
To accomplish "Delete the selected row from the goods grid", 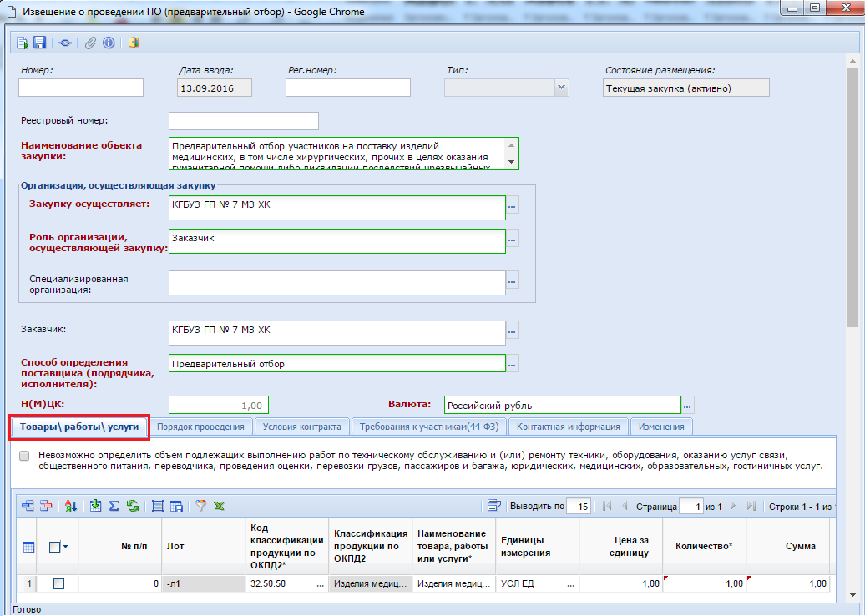I will point(46,506).
